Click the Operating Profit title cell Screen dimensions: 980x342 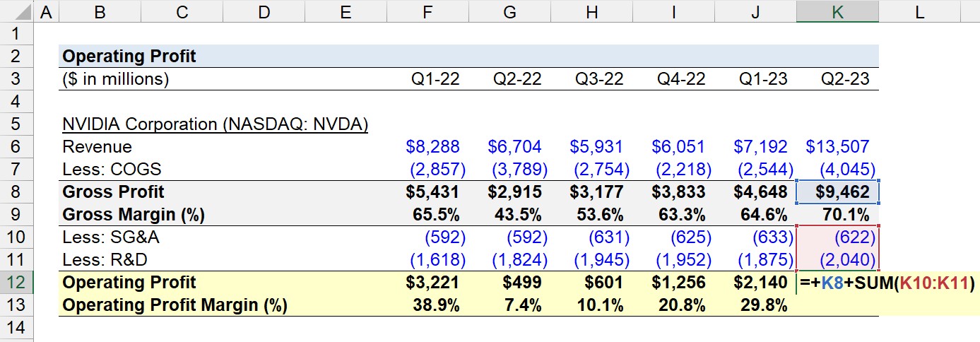point(129,56)
